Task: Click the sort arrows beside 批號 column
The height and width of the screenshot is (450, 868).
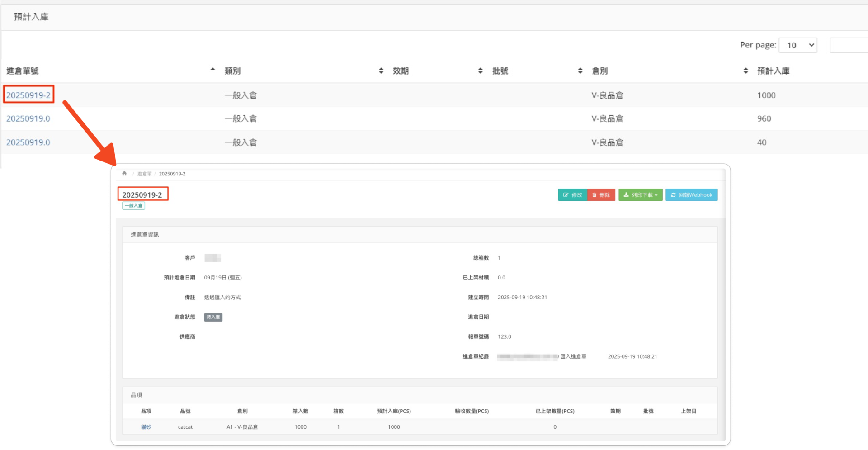Action: [580, 71]
